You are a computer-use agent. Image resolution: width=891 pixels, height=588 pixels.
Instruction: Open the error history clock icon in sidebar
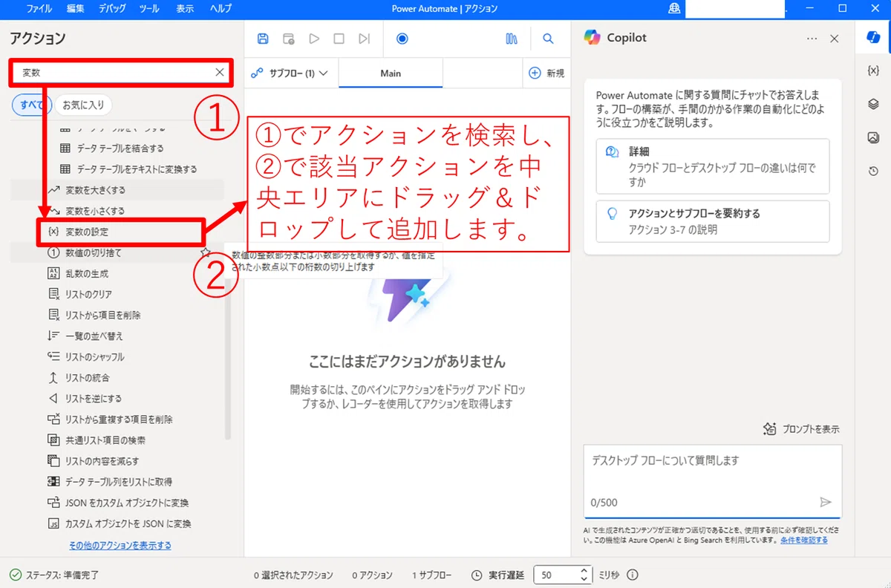tap(873, 171)
